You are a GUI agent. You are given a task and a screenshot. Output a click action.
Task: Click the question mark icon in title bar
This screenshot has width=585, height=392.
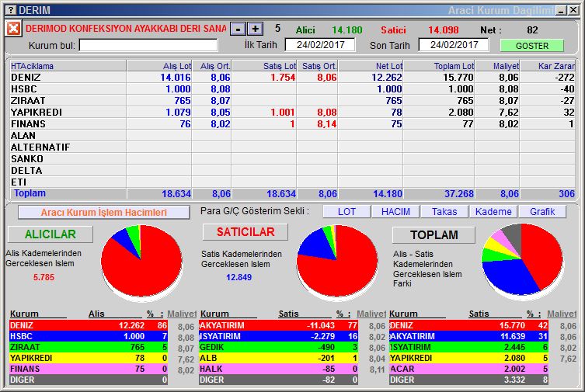tap(12, 10)
